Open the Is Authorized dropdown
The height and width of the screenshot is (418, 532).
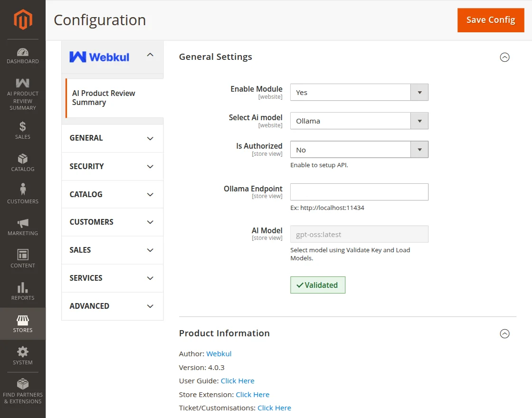(x=359, y=150)
